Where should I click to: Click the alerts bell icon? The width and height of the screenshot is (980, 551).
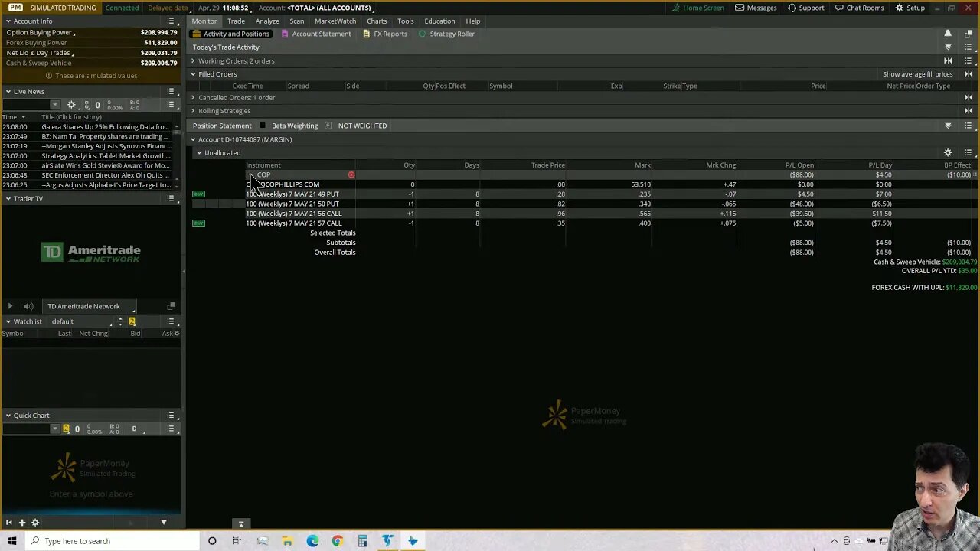click(x=948, y=34)
